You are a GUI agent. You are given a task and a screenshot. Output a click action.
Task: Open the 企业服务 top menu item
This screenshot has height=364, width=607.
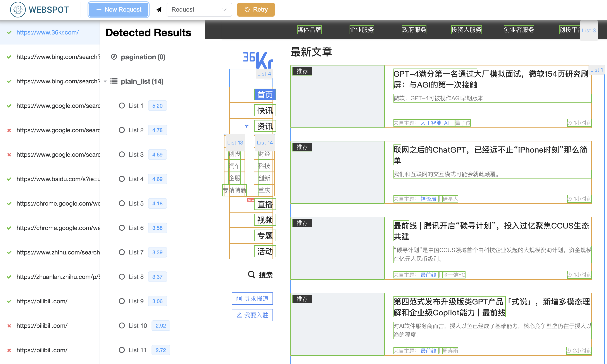pos(362,30)
